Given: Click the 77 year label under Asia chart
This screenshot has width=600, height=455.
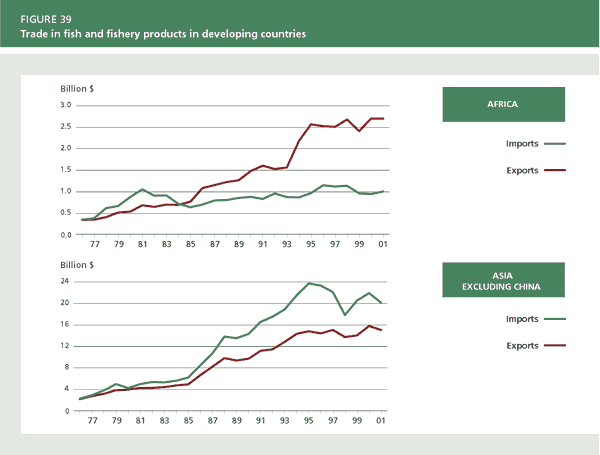Looking at the screenshot, I should click(93, 420).
